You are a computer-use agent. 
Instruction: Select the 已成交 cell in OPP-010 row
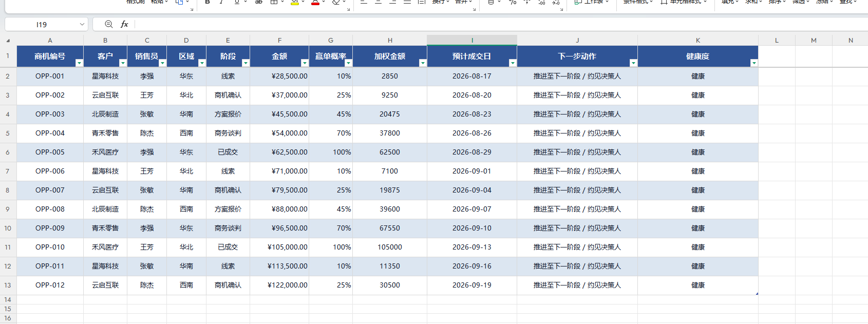click(228, 247)
